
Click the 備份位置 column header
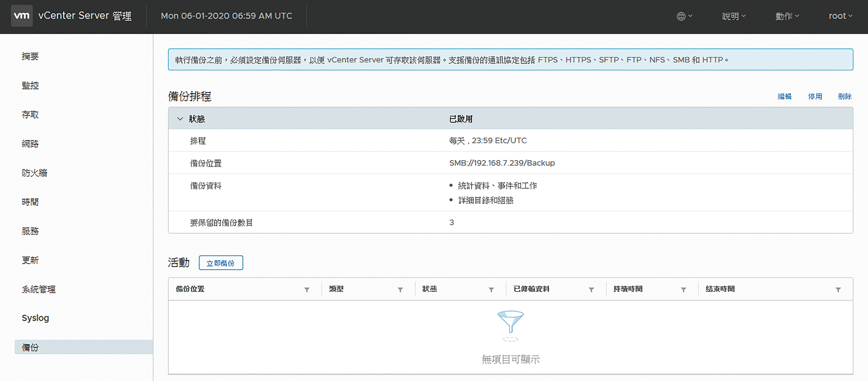pyautogui.click(x=190, y=289)
